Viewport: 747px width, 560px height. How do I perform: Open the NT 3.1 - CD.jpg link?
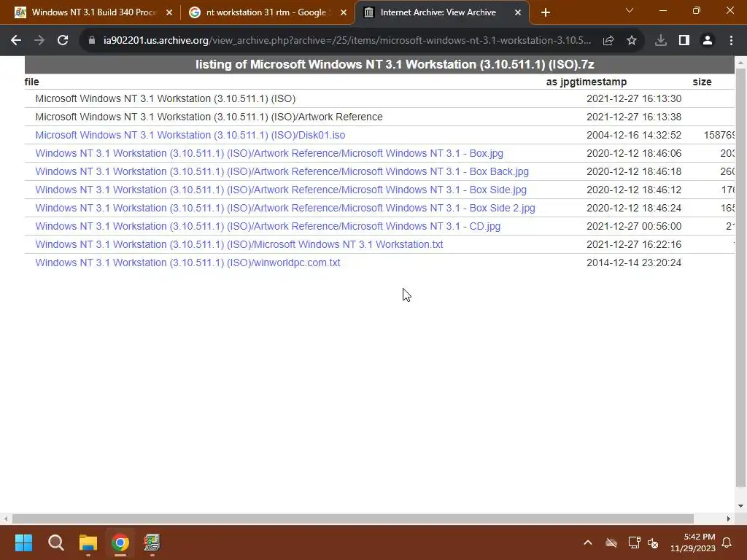(x=268, y=226)
